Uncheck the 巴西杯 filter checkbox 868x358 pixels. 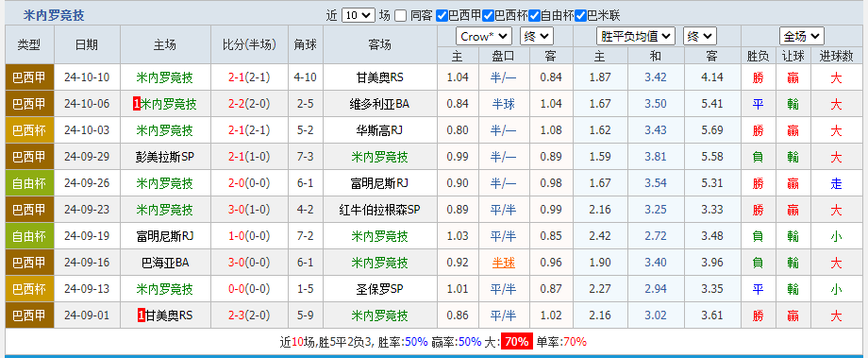pyautogui.click(x=488, y=15)
